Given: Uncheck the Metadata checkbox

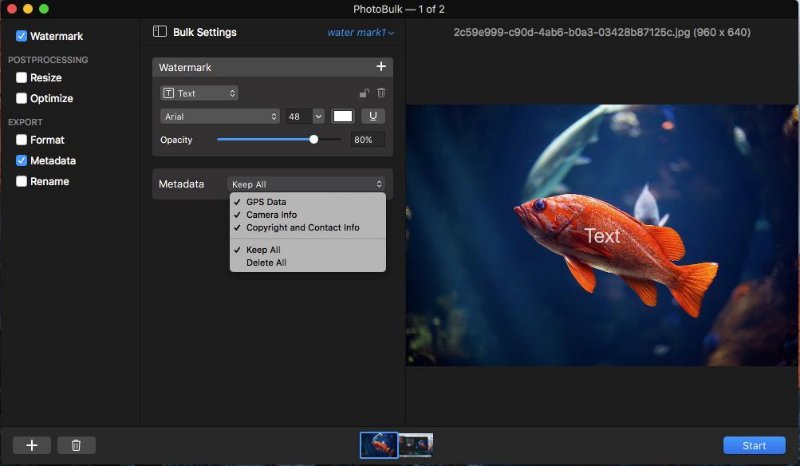Looking at the screenshot, I should pos(21,160).
